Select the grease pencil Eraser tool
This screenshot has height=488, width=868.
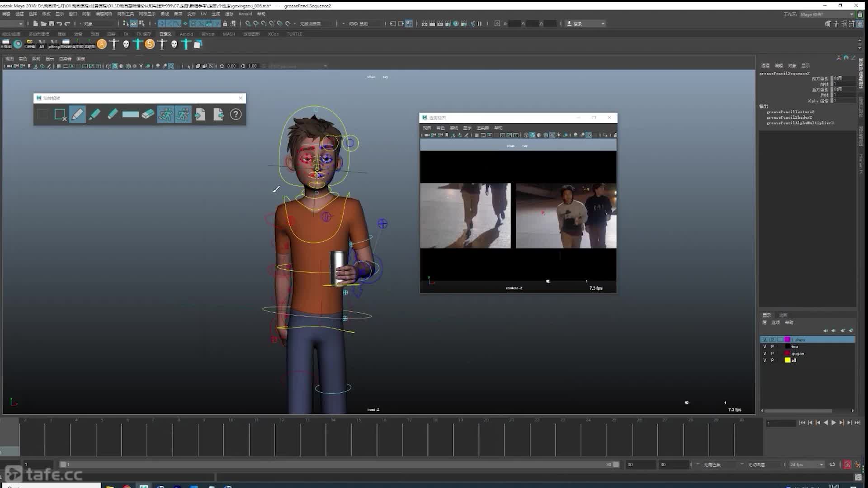coord(148,114)
